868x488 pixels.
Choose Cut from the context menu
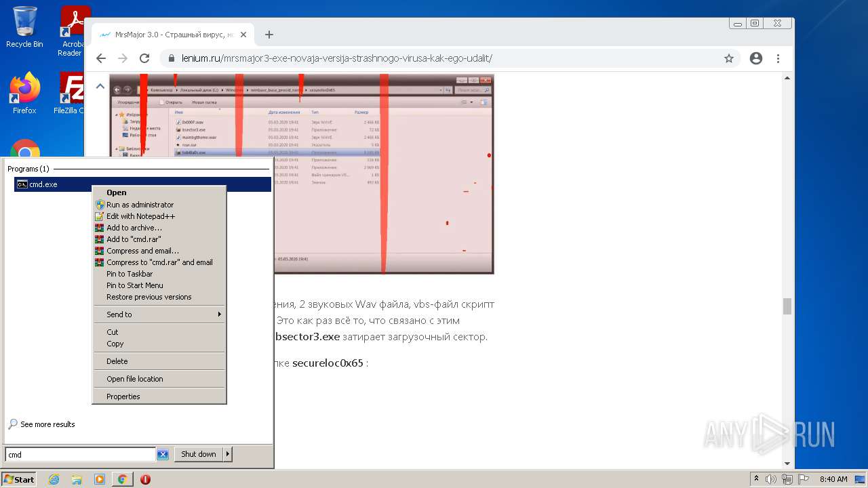[x=159, y=332]
